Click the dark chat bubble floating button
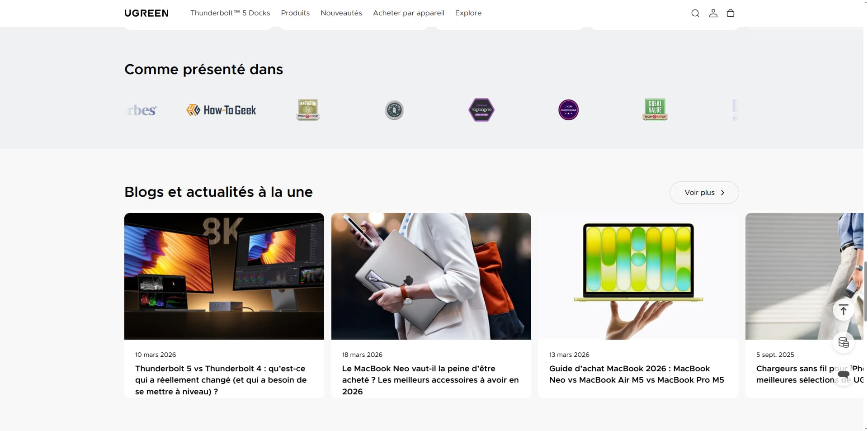The height and width of the screenshot is (431, 868). (x=843, y=374)
